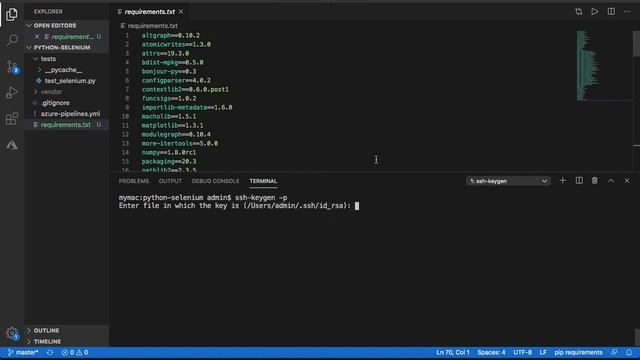
Task: Expand the __pycache__ folder
Action: pyautogui.click(x=67, y=70)
